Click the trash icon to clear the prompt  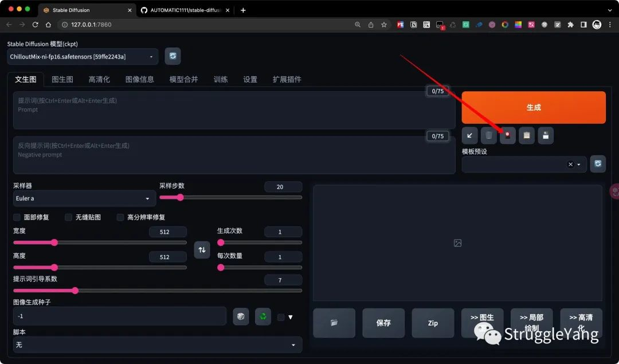point(489,135)
